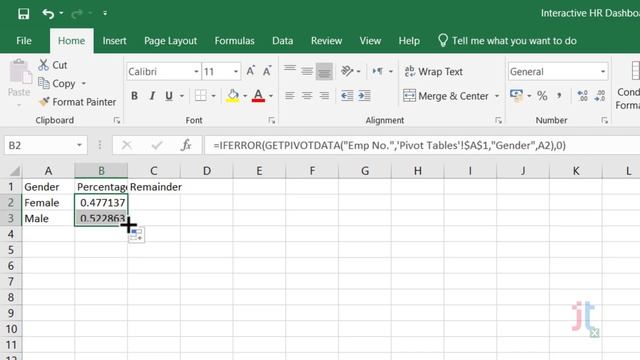Open Clipboard pane dialog launcher
The width and height of the screenshot is (640, 360).
(117, 120)
